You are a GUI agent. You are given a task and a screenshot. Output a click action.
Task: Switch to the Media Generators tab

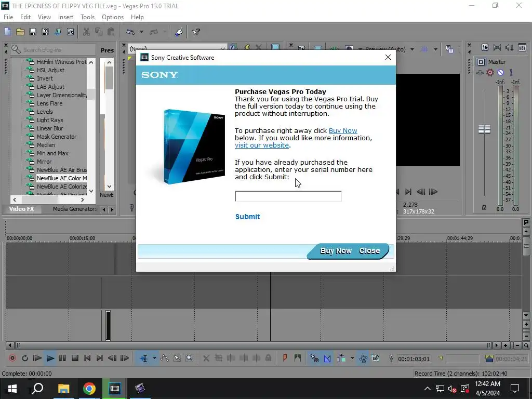click(x=75, y=209)
